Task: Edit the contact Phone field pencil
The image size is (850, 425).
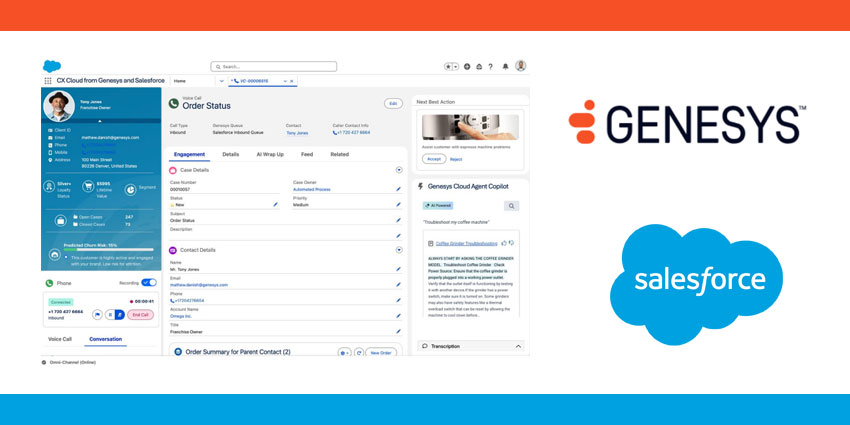Action: point(398,300)
